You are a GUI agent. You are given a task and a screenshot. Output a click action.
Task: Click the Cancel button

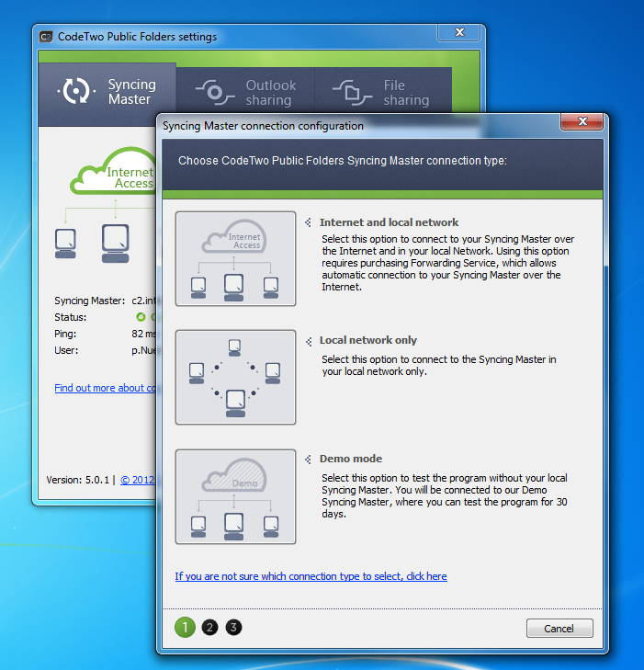click(559, 628)
